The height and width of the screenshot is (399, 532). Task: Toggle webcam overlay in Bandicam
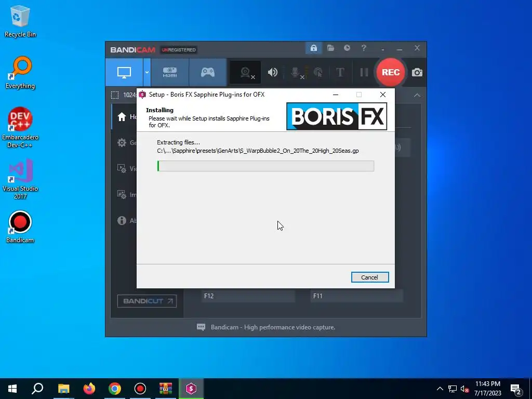point(245,72)
